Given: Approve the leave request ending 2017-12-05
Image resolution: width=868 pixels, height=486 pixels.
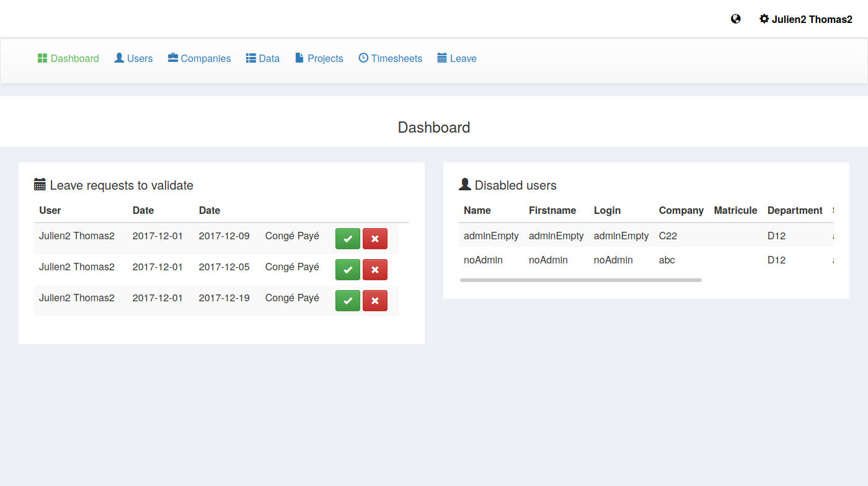Looking at the screenshot, I should [x=347, y=270].
